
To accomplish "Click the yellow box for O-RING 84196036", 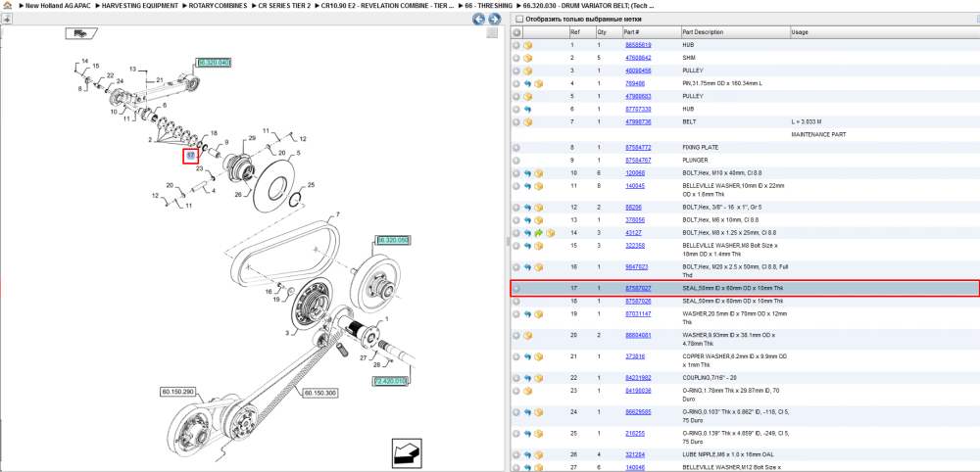I will point(527,391).
